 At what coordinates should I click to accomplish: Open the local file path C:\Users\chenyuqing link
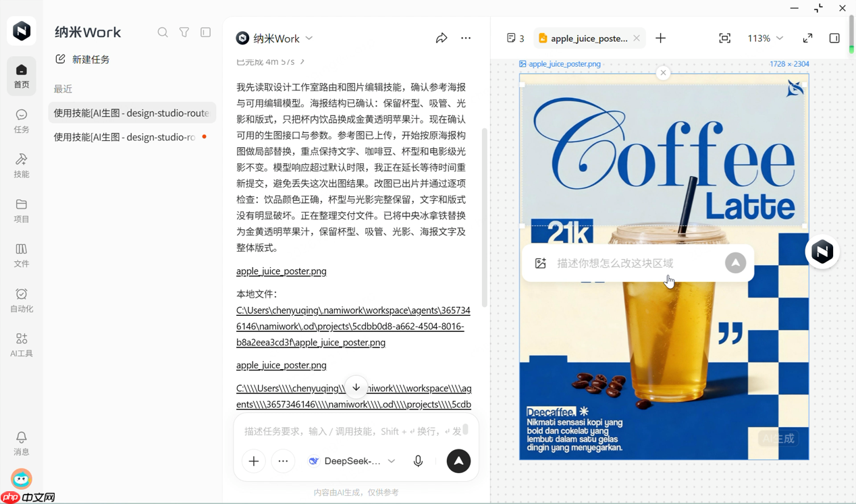tap(353, 326)
